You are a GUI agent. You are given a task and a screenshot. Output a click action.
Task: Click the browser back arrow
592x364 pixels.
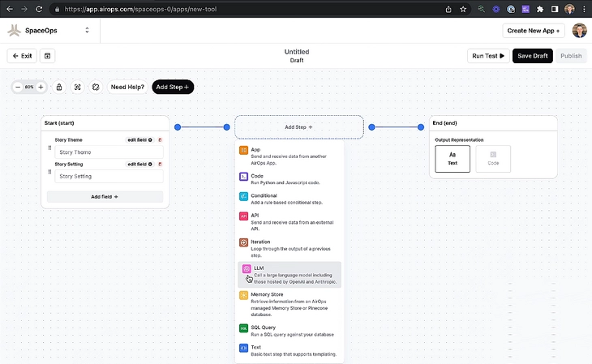pos(10,9)
